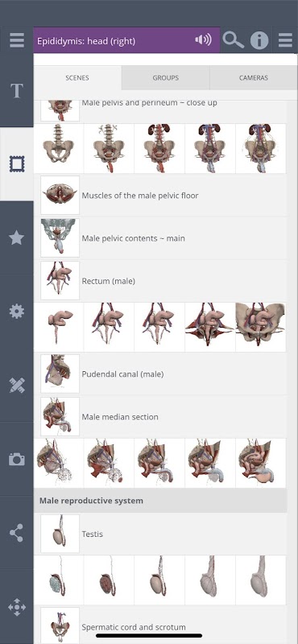Select the text T tool in sidebar
Screen dimensions: 298x644
click(x=16, y=91)
